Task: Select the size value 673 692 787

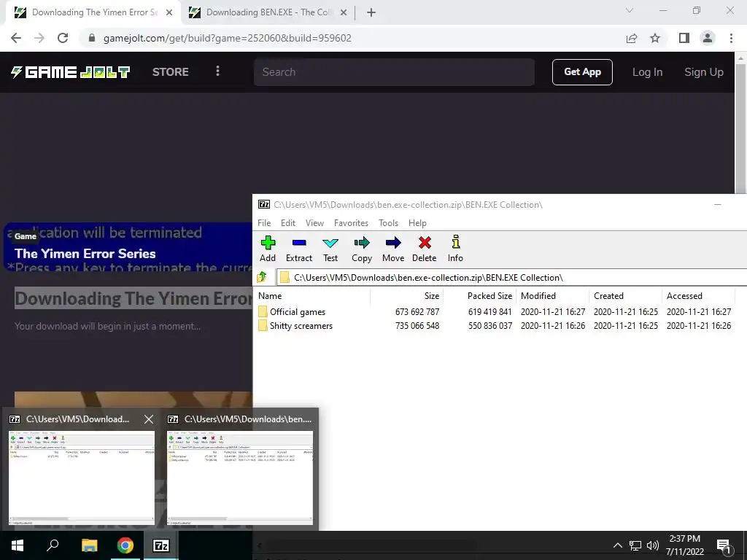Action: pyautogui.click(x=417, y=312)
